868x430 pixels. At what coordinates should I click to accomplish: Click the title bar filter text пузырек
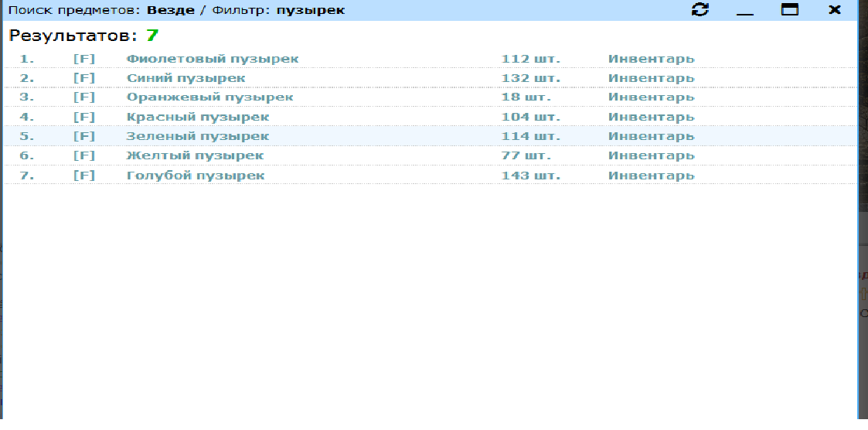point(311,11)
